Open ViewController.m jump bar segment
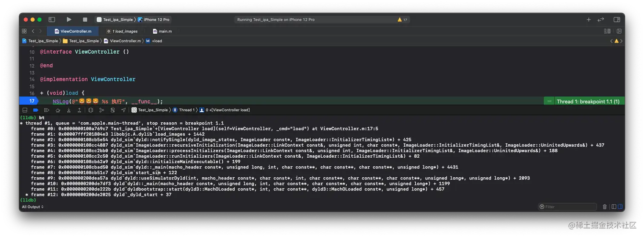The height and width of the screenshot is (237, 644). click(x=122, y=41)
